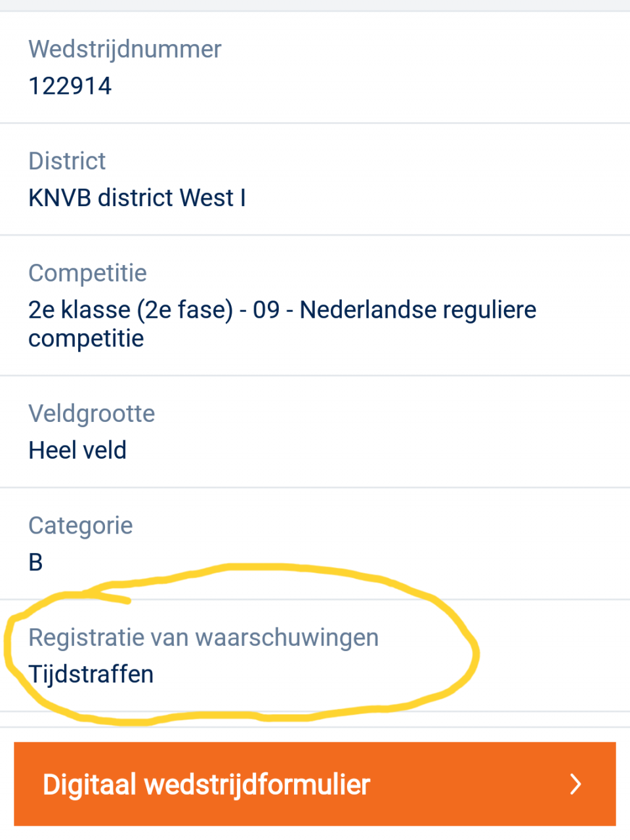Click the '(2e fase)' text in competition

click(184, 310)
